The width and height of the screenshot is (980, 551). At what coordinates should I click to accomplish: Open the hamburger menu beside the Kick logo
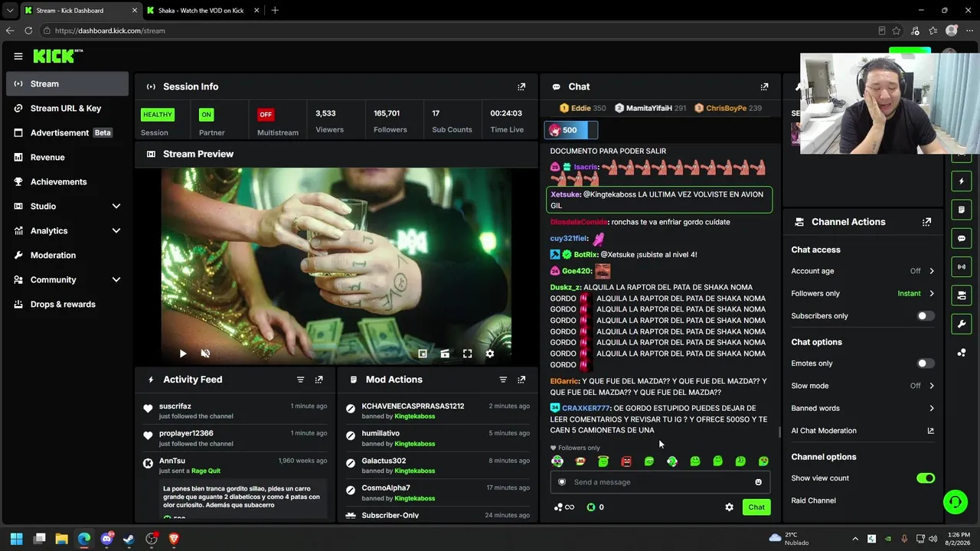click(x=18, y=56)
